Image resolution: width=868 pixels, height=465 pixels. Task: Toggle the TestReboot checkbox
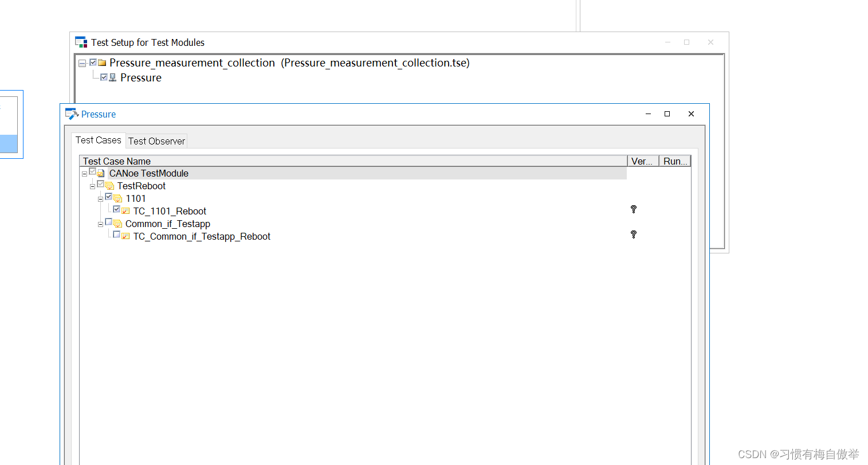(x=100, y=184)
